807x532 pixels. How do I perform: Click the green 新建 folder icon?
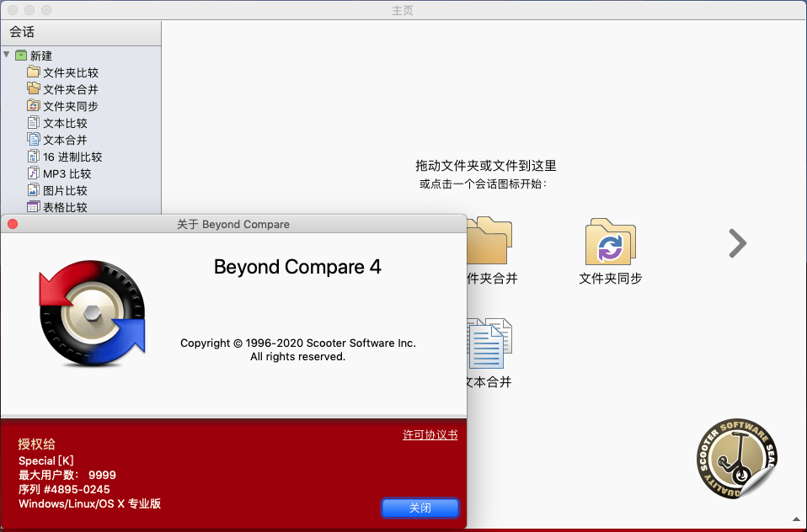(x=21, y=55)
